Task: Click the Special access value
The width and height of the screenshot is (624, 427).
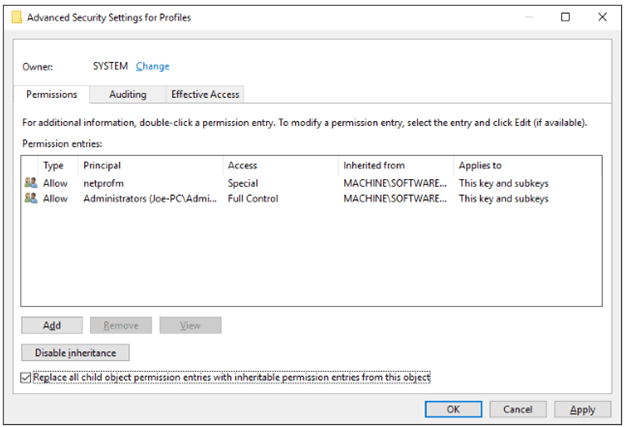Action: [x=243, y=183]
